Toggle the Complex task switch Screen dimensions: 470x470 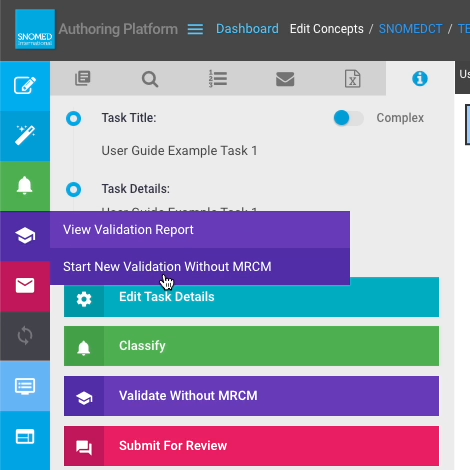[348, 118]
